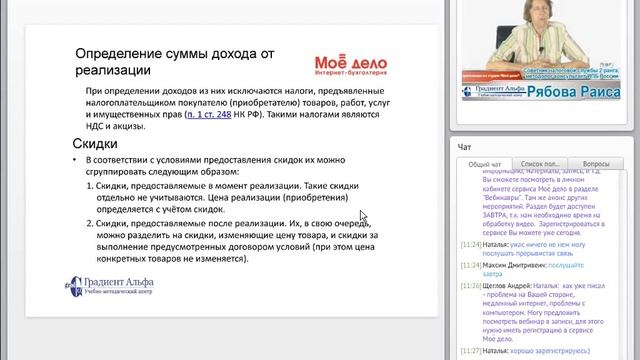Click the chat panel vertical scrollbar

[x=623, y=264]
